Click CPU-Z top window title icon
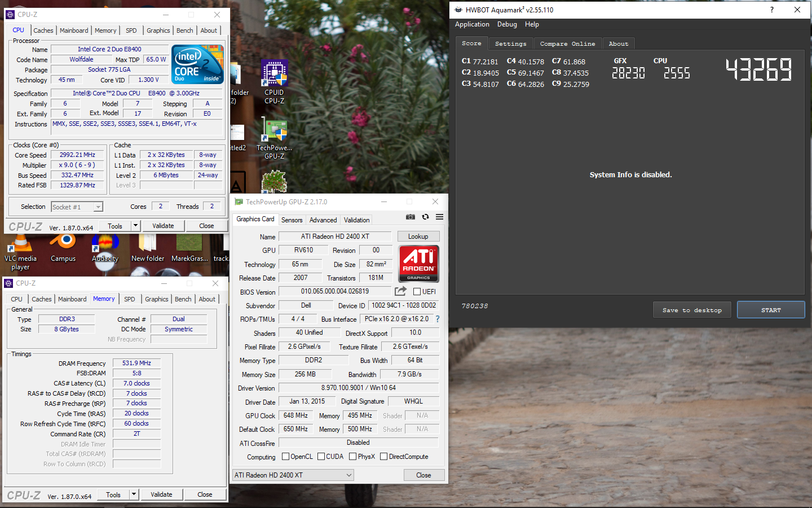 [x=10, y=15]
